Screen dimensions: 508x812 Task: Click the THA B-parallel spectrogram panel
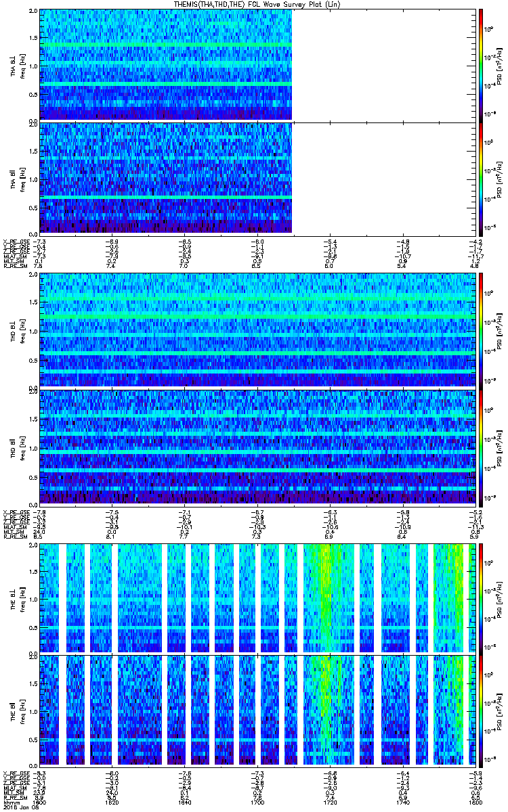pos(256,178)
